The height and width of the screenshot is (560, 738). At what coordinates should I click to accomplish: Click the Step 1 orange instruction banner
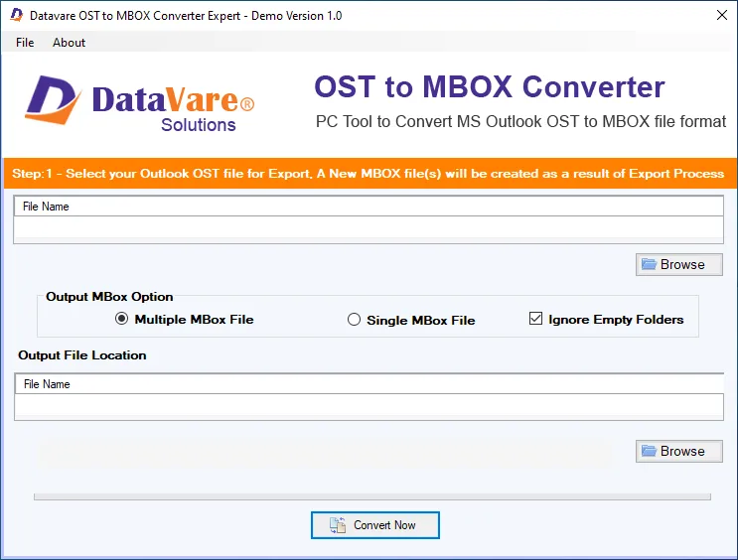click(369, 174)
